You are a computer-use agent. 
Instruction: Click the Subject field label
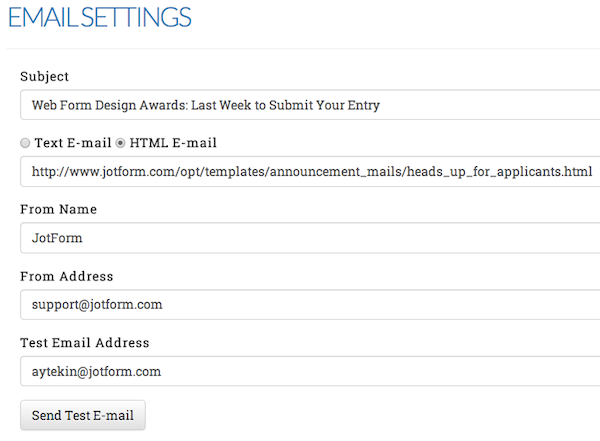pyautogui.click(x=45, y=77)
